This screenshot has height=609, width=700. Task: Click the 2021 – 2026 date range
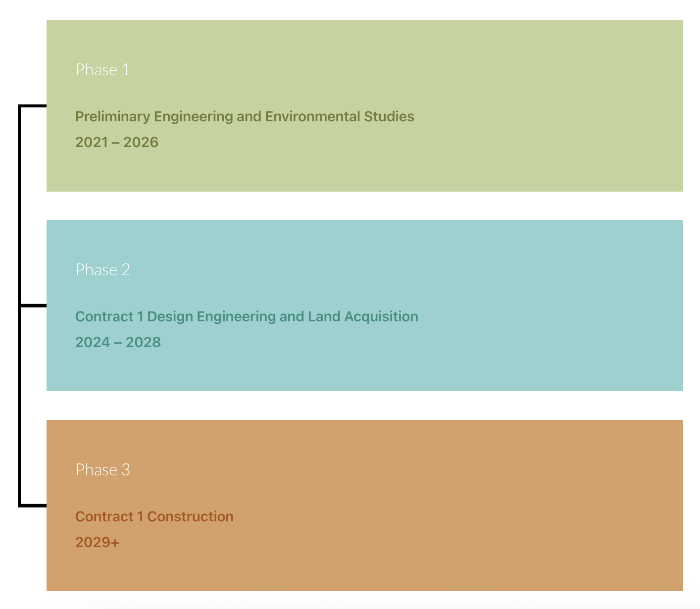pyautogui.click(x=117, y=143)
